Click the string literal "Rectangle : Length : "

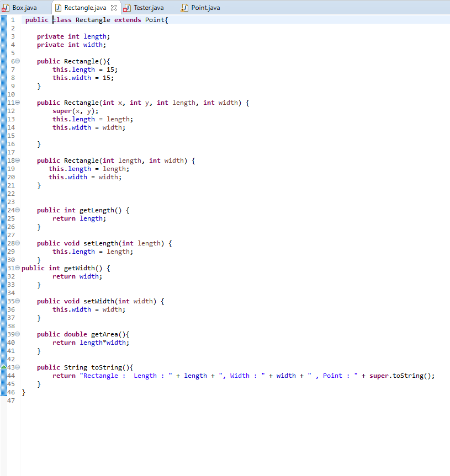pyautogui.click(x=126, y=376)
